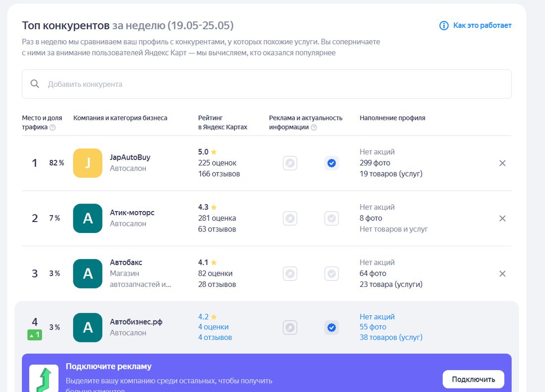The width and height of the screenshot is (545, 392).
Task: Click the 'Подключите рекламу' banner heading
Action: tap(109, 366)
